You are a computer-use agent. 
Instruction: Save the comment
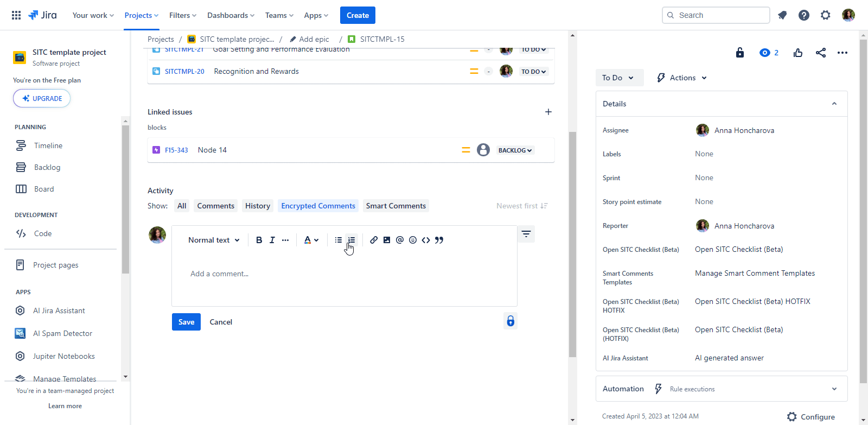pos(186,322)
